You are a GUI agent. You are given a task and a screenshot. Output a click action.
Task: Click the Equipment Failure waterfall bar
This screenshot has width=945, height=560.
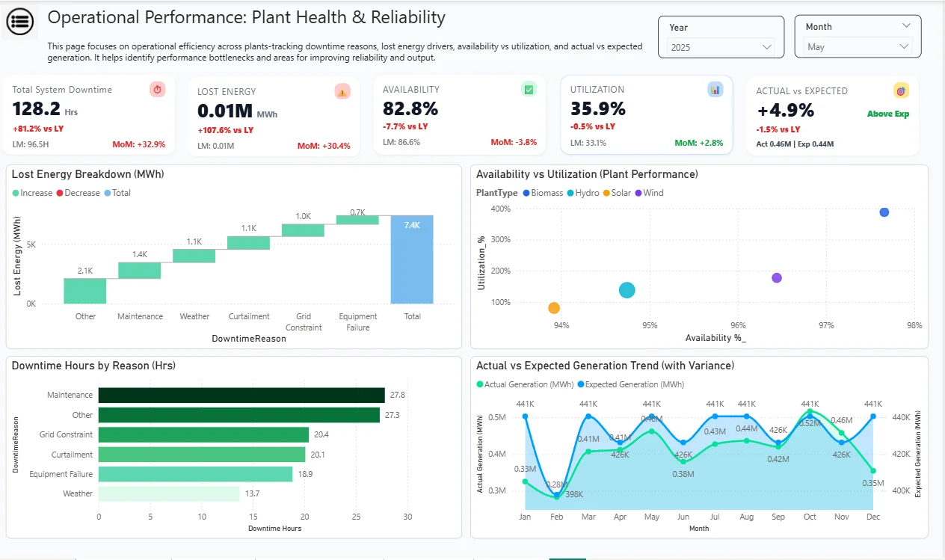coord(357,220)
